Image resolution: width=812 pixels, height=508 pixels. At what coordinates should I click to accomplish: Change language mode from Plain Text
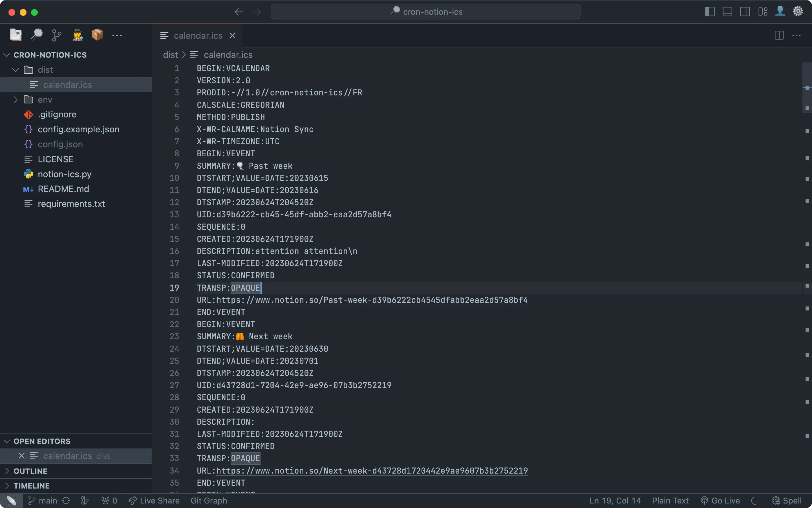point(670,501)
